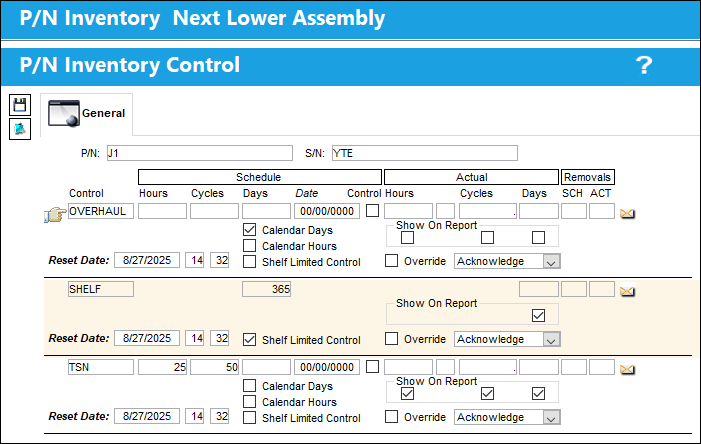Click OVERHAUL Actual Days field
Screen dimensions: 701x444
click(539, 211)
